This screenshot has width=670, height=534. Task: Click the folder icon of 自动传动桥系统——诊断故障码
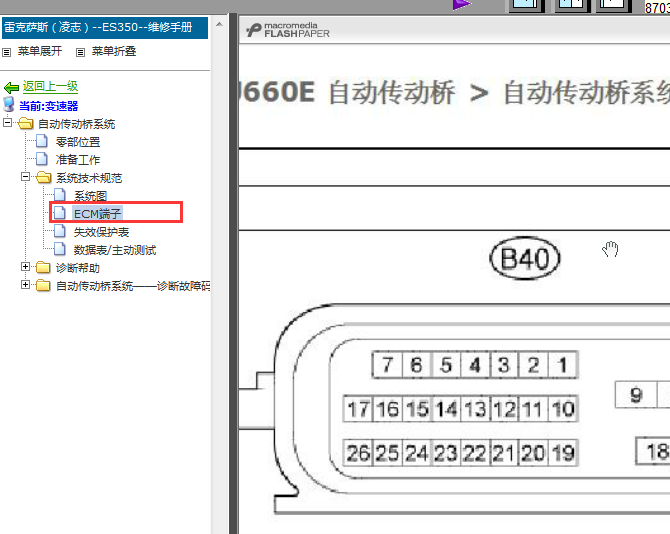[x=43, y=285]
